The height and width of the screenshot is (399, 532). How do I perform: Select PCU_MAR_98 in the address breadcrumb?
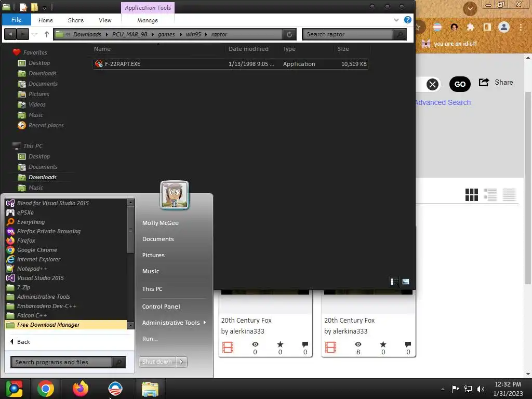129,34
